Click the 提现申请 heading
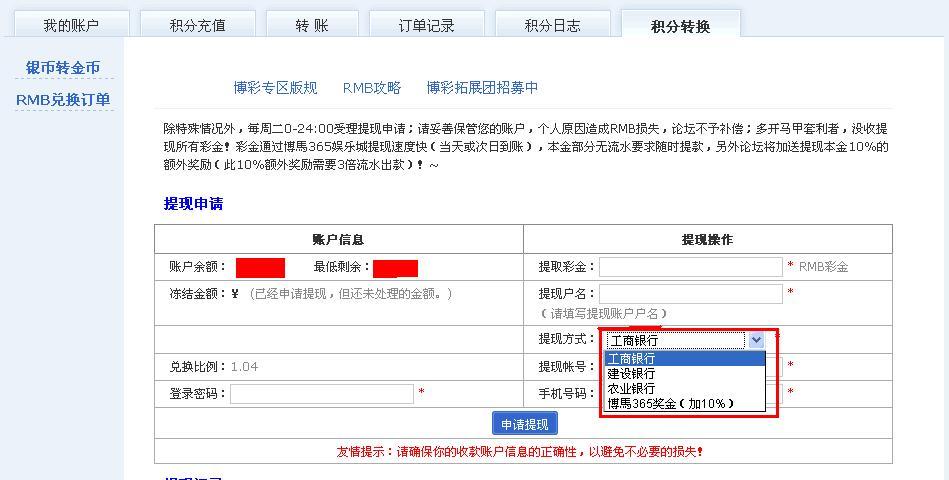This screenshot has width=949, height=480. coord(193,204)
